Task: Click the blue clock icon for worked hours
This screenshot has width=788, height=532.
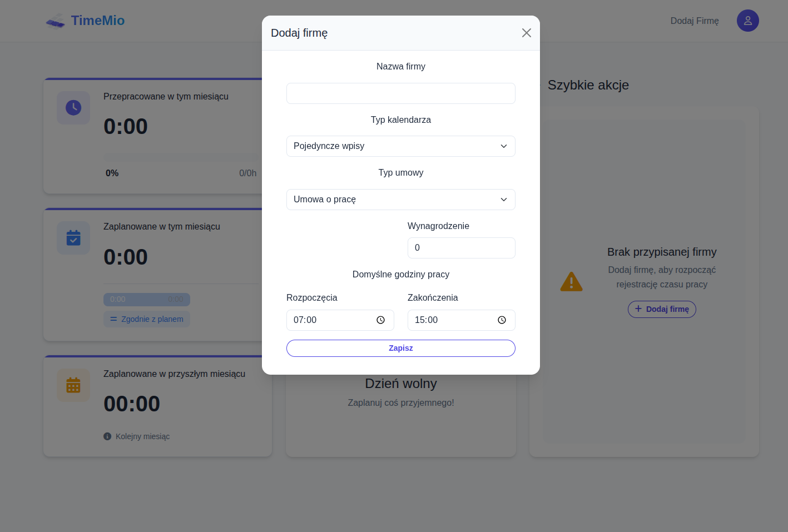Action: tap(73, 108)
